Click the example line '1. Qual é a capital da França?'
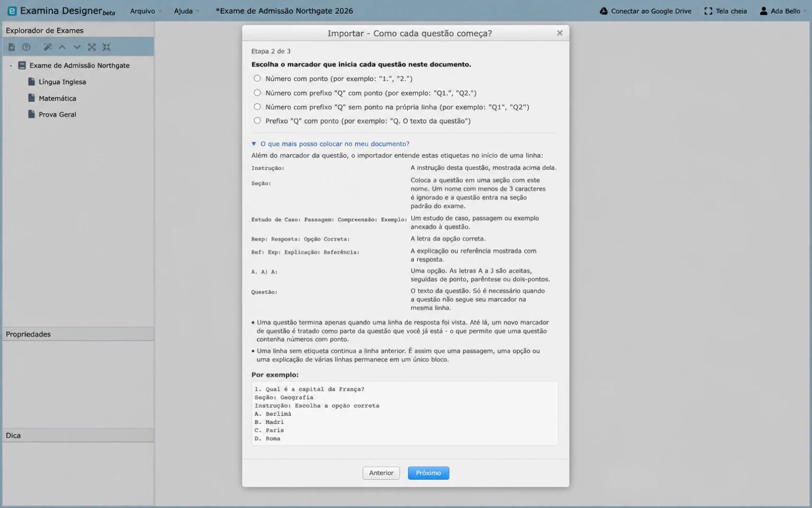This screenshot has width=812, height=508. pos(310,389)
